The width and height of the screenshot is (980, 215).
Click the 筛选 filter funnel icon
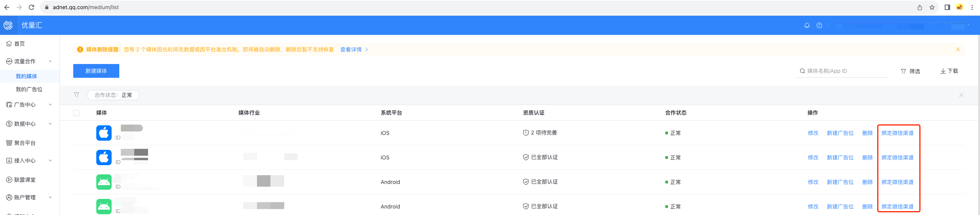904,71
